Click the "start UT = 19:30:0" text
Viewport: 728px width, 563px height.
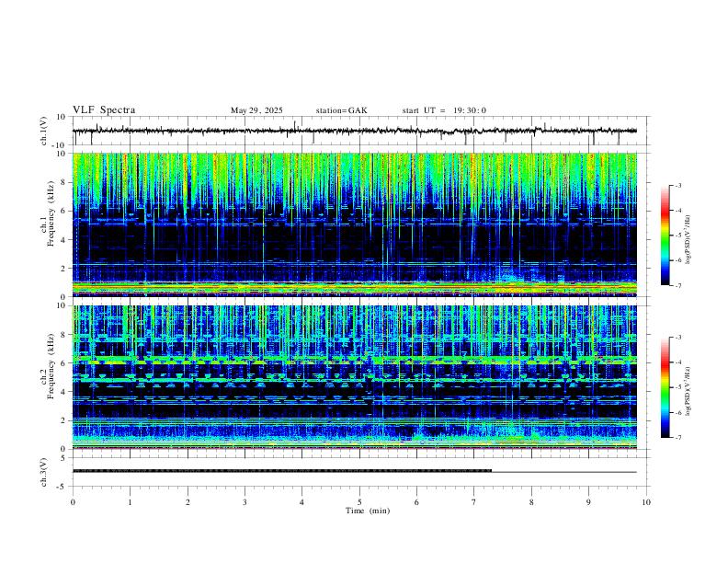pyautogui.click(x=444, y=110)
